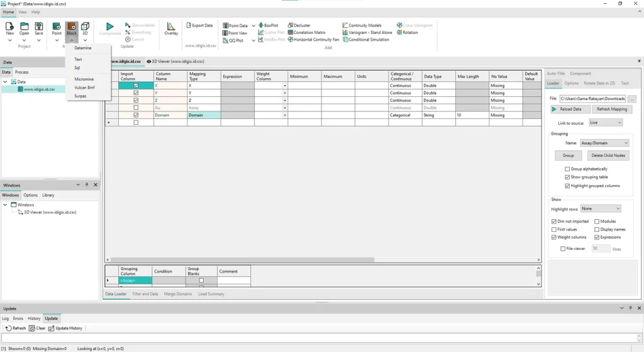The image size is (644, 352).
Task: Open the Decluster tool
Action: pyautogui.click(x=299, y=25)
